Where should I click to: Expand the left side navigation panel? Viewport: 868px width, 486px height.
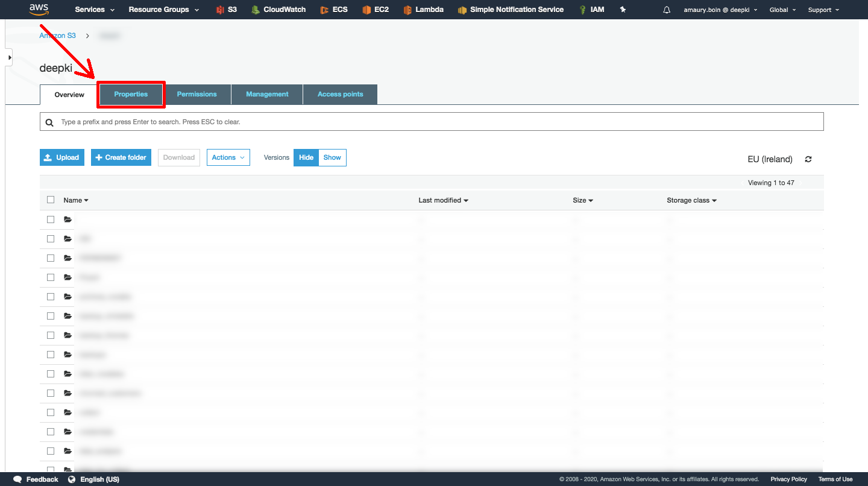click(9, 57)
